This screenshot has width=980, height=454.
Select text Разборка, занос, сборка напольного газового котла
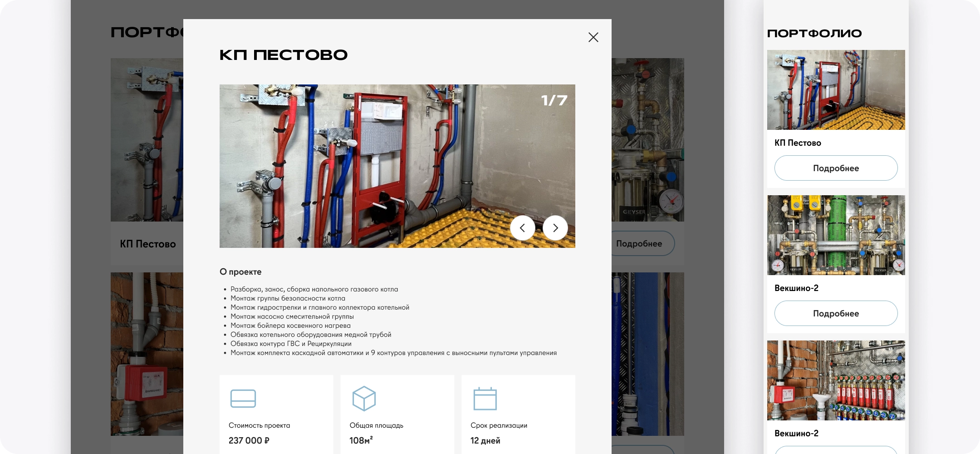tap(314, 289)
